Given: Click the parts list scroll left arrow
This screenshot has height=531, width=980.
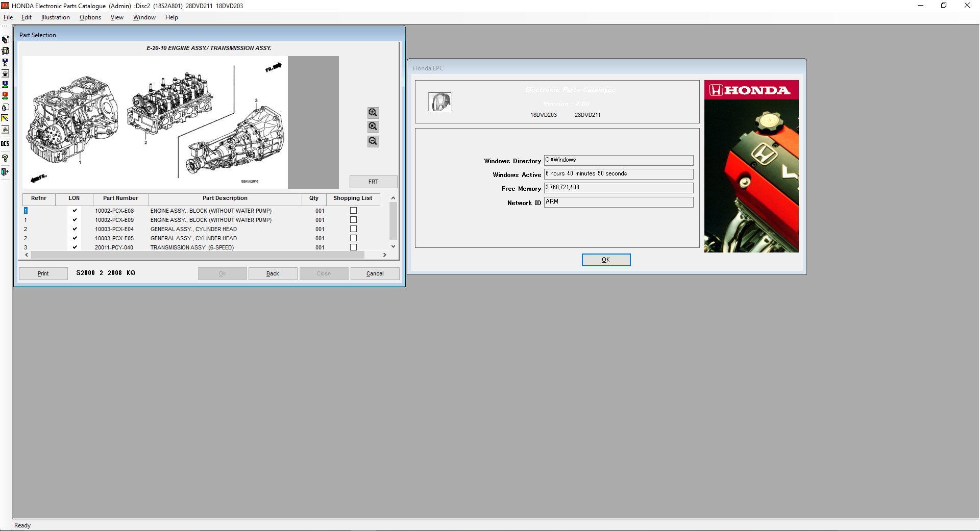Looking at the screenshot, I should click(27, 255).
